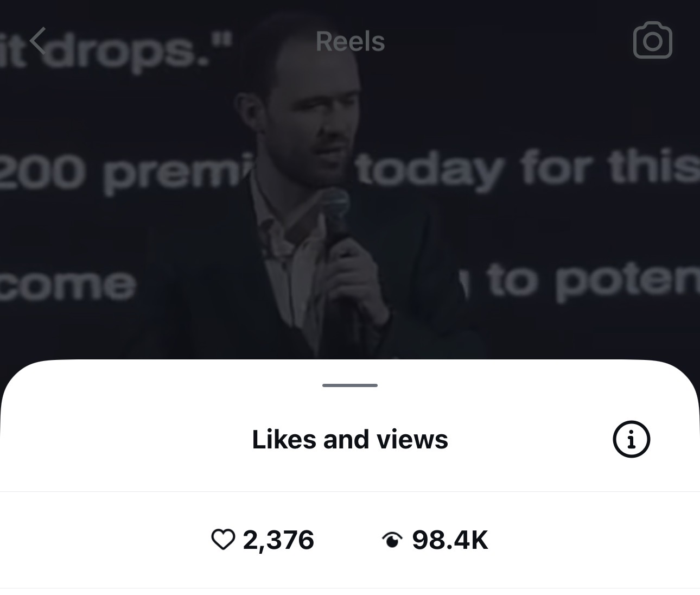Screen dimensions: 700x595
Task: Tap the back chevron arrow
Action: pos(38,41)
